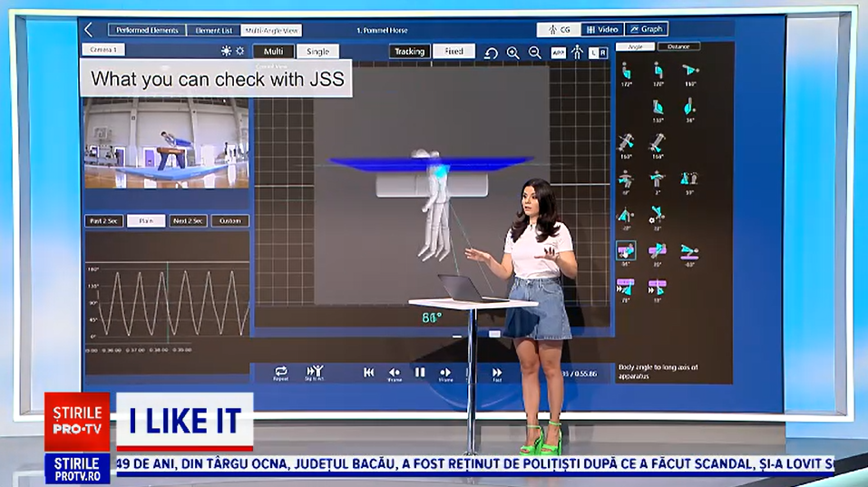Open the Multi-Angle View tab
This screenshot has width=868, height=487.
pos(271,31)
